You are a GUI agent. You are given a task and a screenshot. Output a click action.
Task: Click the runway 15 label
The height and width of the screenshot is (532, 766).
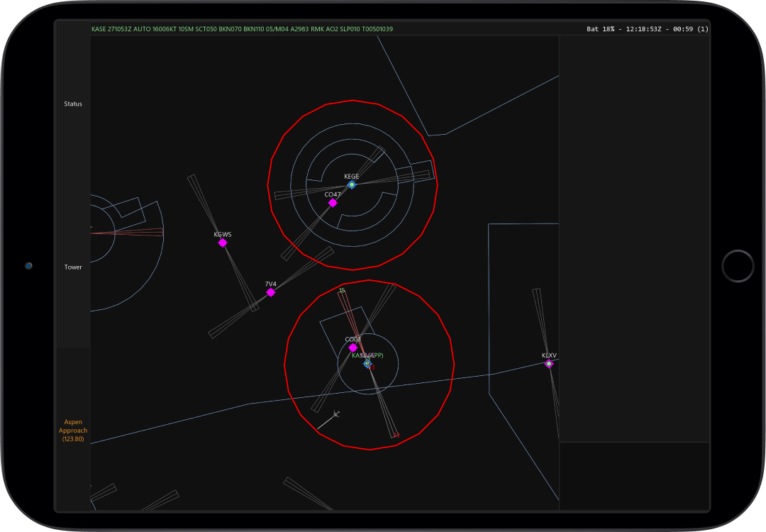pyautogui.click(x=342, y=290)
